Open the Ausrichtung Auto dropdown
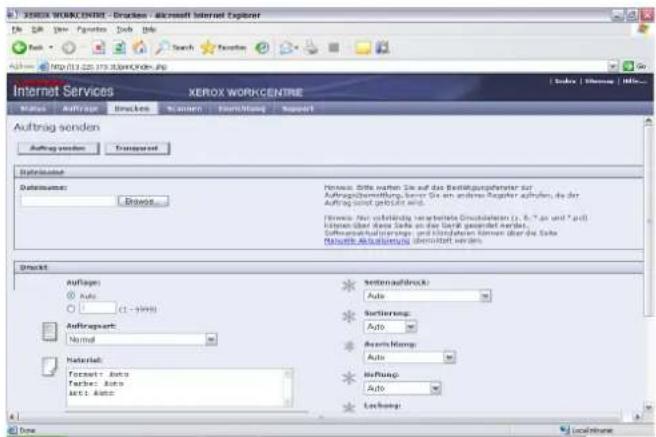 [x=409, y=358]
